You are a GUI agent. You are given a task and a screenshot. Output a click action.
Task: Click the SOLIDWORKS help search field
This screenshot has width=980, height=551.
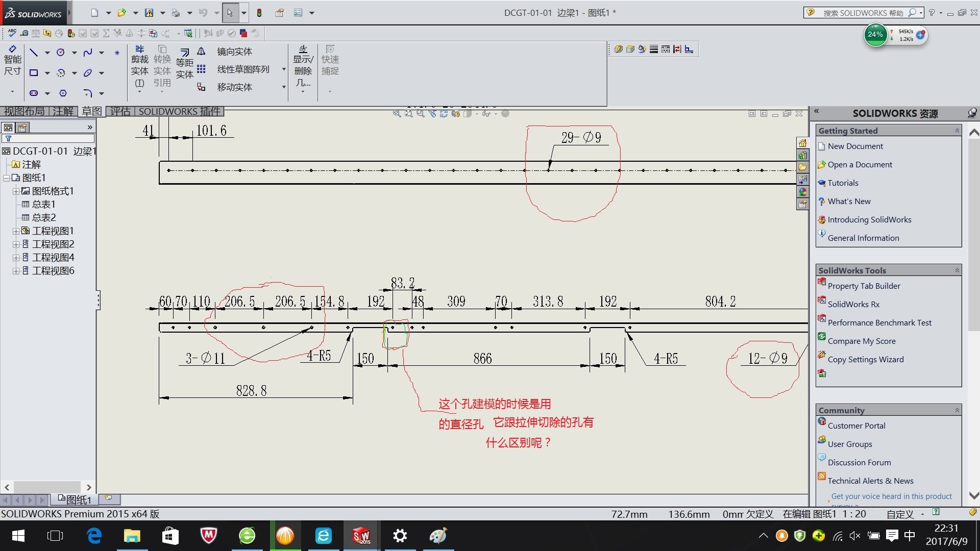864,13
